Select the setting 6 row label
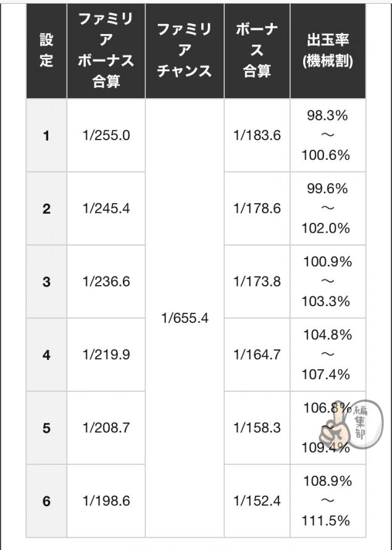 coord(46,501)
